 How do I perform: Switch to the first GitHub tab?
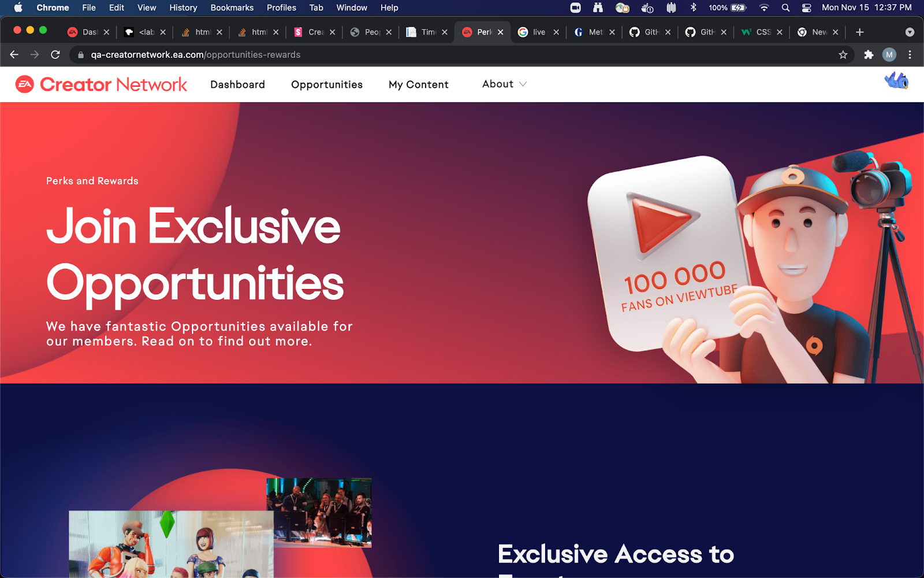[650, 32]
